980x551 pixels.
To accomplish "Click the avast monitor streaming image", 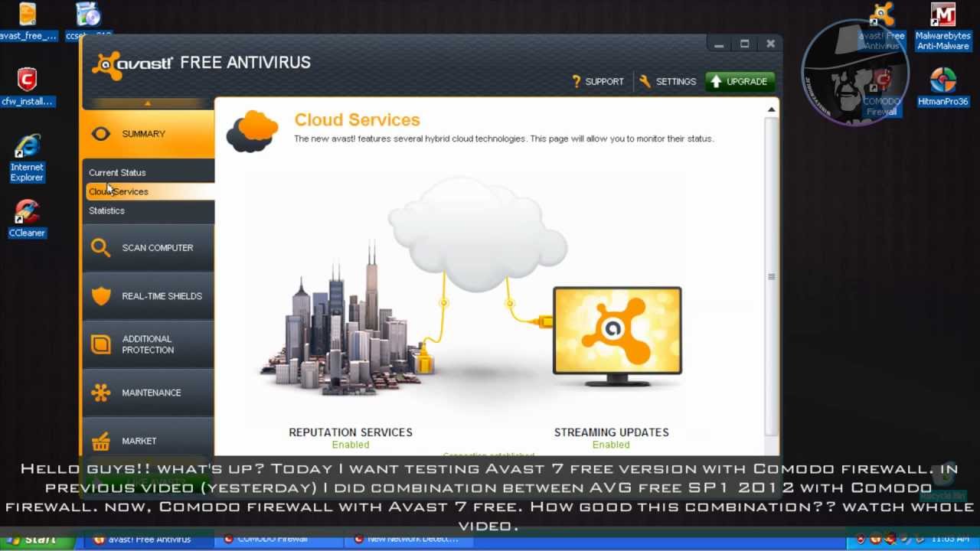I will [617, 335].
